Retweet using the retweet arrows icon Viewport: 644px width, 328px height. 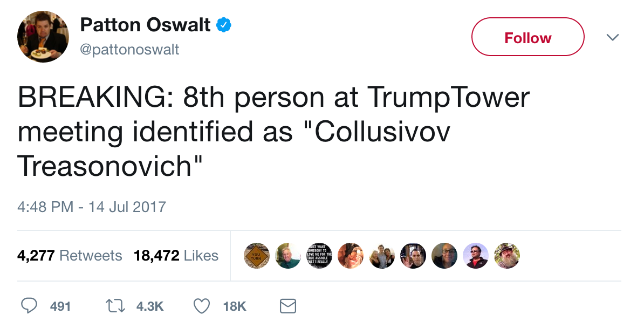tap(115, 306)
